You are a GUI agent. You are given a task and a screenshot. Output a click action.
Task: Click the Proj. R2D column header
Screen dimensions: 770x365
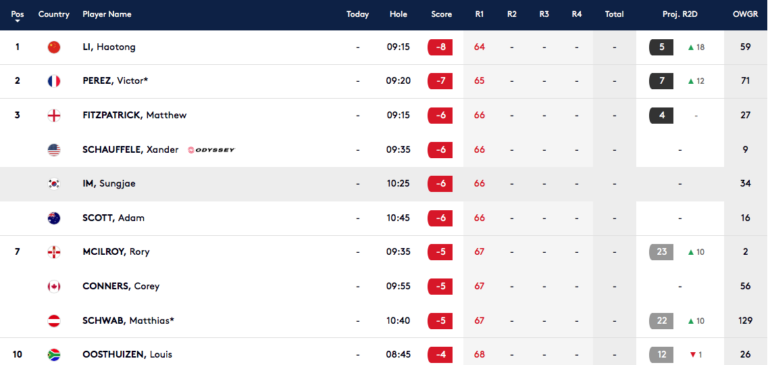point(680,14)
